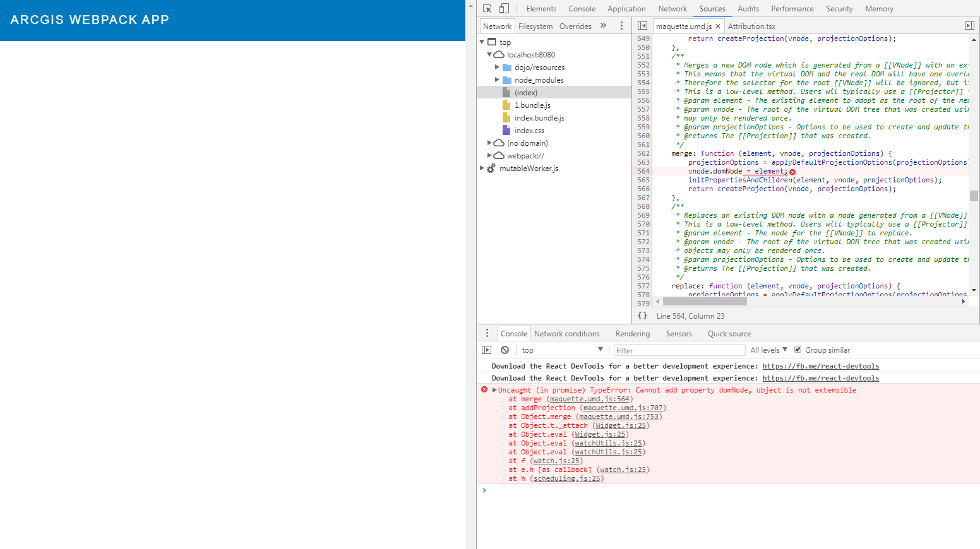The height and width of the screenshot is (549, 980).
Task: Follow the maquette.umd.js:564 stack link
Action: [x=590, y=399]
